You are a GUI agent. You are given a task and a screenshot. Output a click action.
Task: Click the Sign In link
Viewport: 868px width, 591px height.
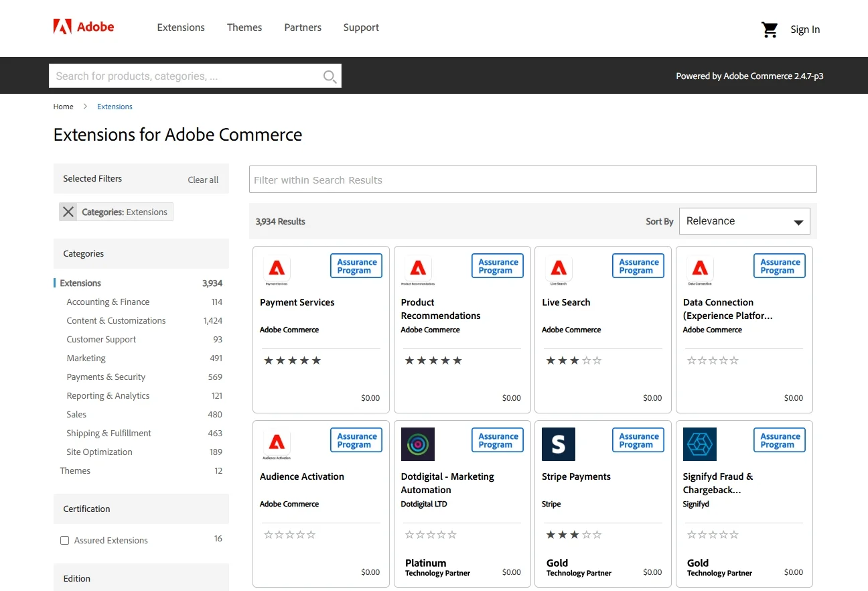click(x=805, y=29)
